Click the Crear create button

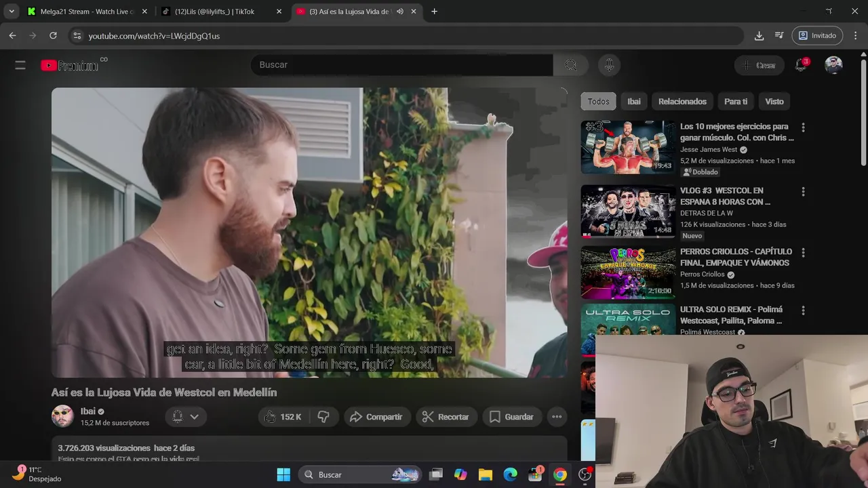click(x=759, y=65)
